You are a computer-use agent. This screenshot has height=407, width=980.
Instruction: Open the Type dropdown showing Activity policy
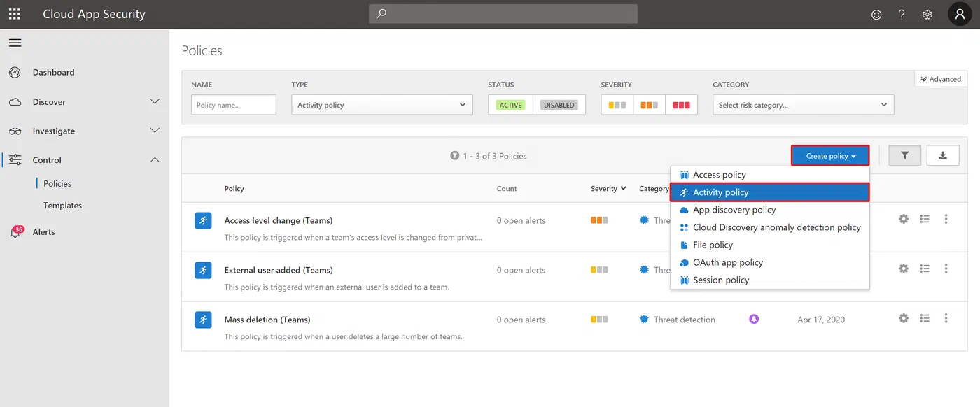(381, 105)
